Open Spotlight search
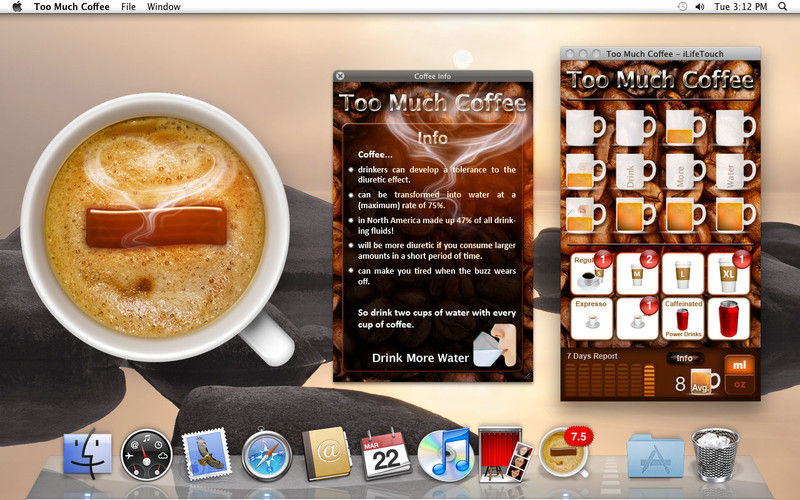Image resolution: width=800 pixels, height=500 pixels. pyautogui.click(x=783, y=7)
